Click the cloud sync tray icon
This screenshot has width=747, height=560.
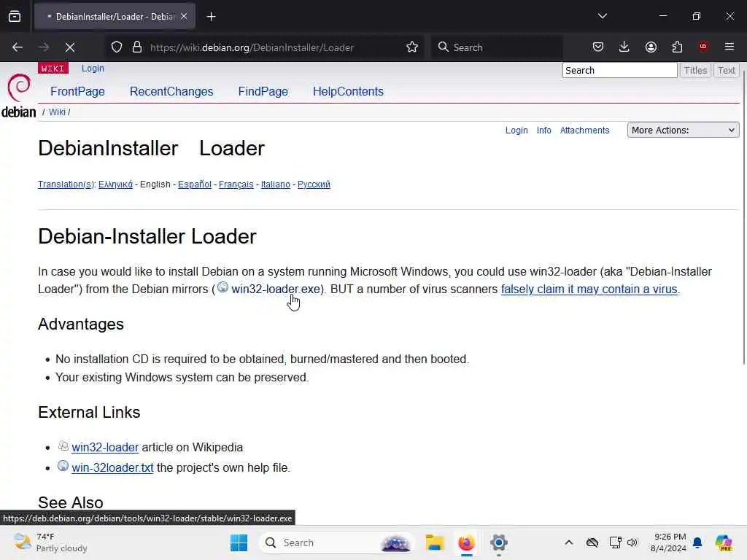592,542
